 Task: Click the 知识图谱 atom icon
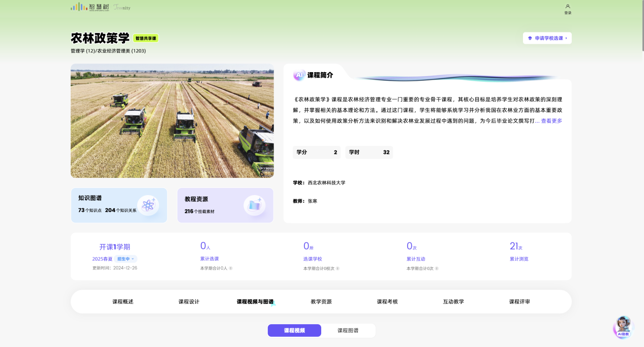(148, 205)
